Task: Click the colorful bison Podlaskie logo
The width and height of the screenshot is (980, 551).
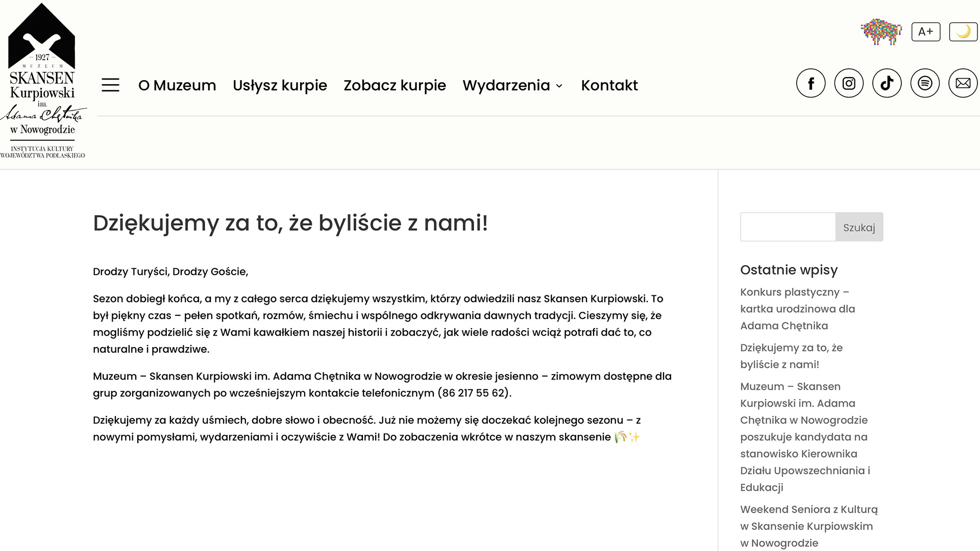Action: pos(881,32)
